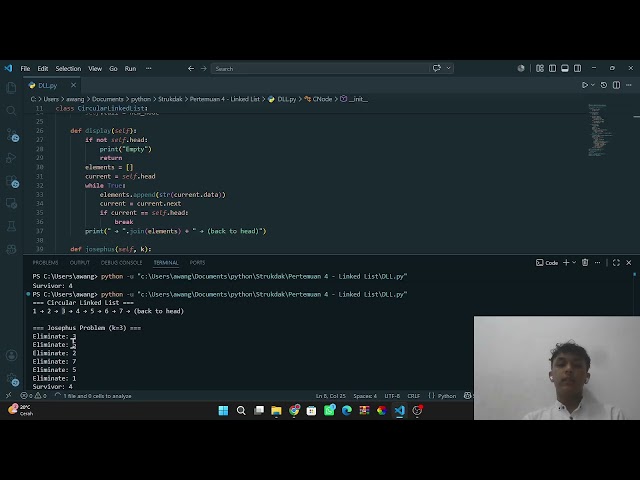The width and height of the screenshot is (640, 480).
Task: Open Copilot chat from the title bar
Action: point(437,68)
